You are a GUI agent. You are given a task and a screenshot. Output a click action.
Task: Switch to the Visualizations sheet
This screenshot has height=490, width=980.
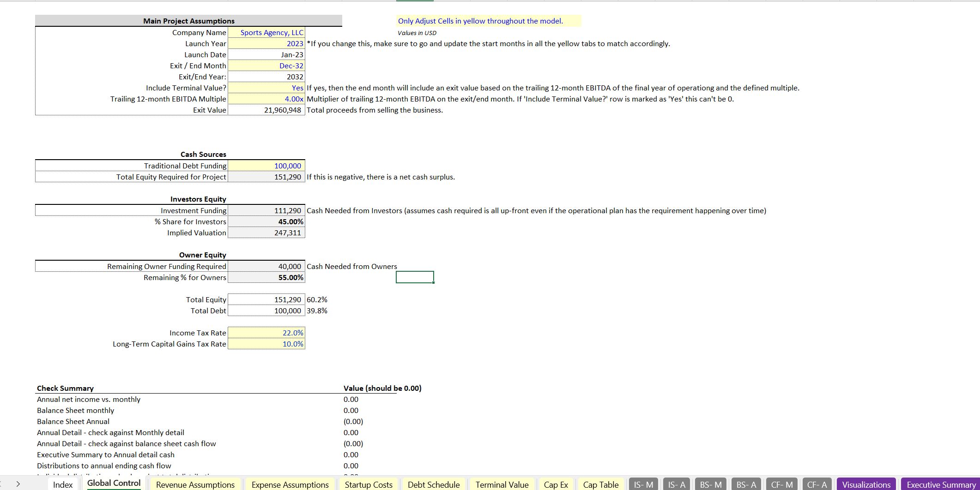(866, 484)
